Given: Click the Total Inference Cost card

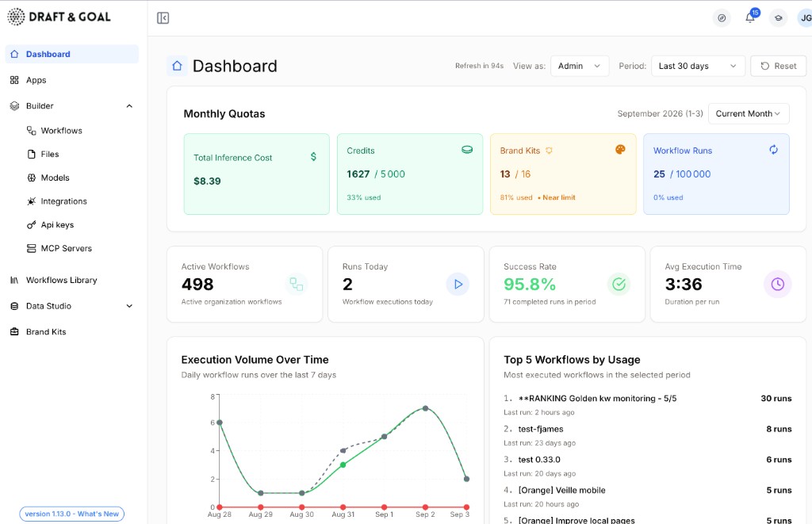Looking at the screenshot, I should pyautogui.click(x=256, y=174).
